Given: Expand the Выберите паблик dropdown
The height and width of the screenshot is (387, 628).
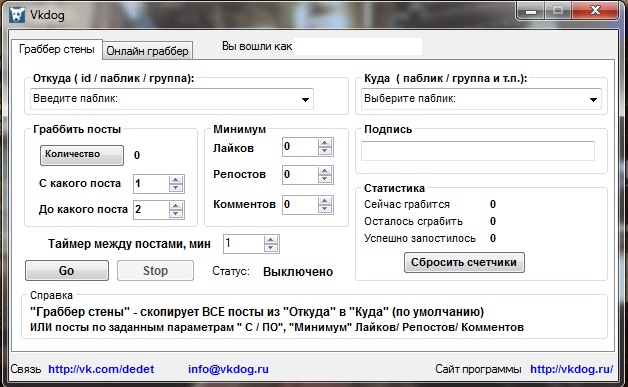Looking at the screenshot, I should (593, 99).
